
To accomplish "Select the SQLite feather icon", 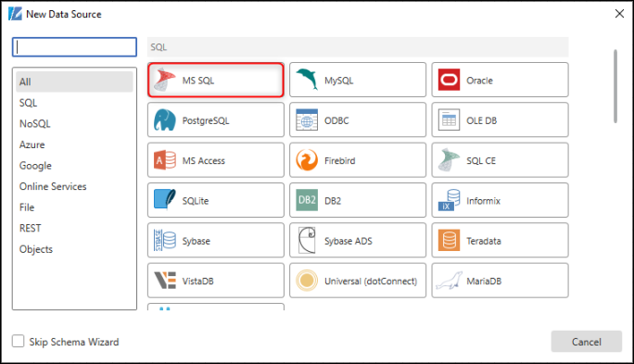I will click(165, 200).
